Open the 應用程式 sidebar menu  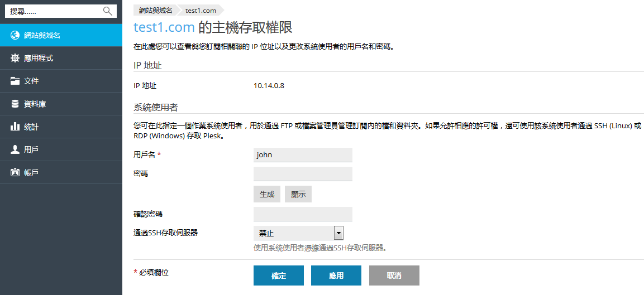click(x=61, y=58)
